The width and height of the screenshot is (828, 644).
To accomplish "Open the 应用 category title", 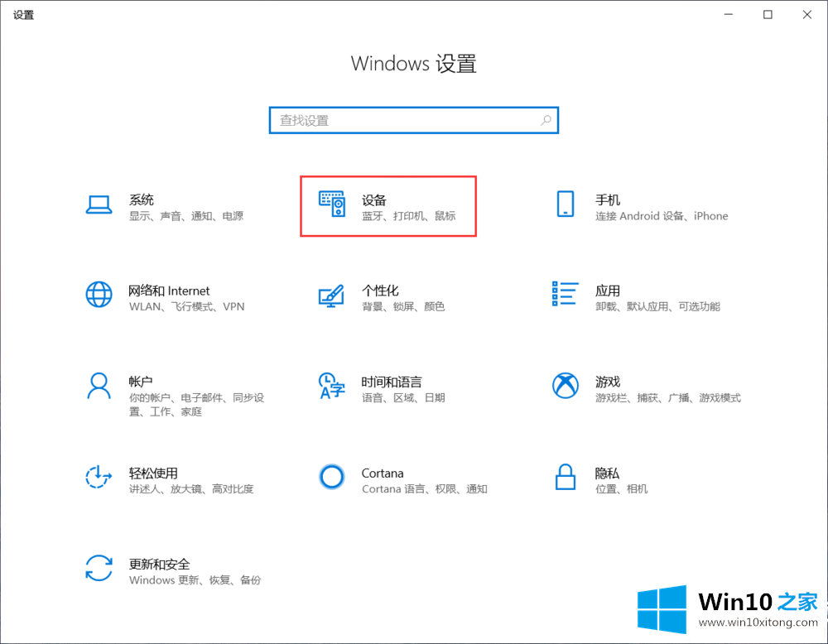I will (x=608, y=291).
